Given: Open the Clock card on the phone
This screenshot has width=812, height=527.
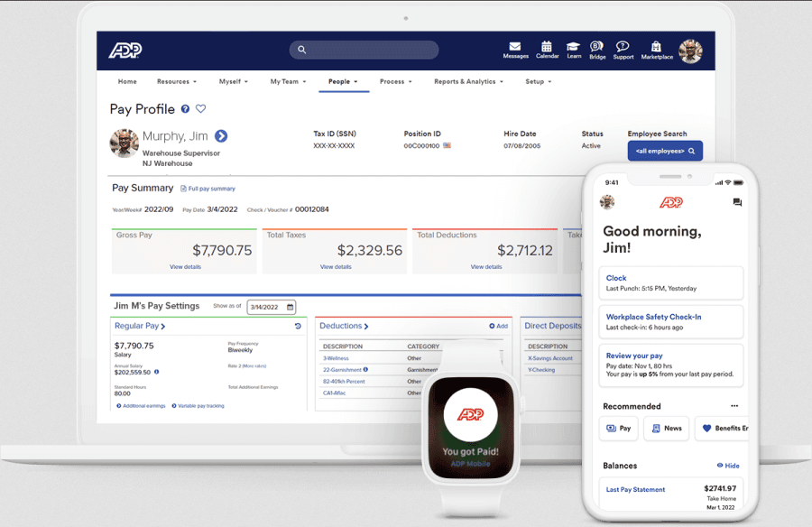Looking at the screenshot, I should tap(671, 283).
